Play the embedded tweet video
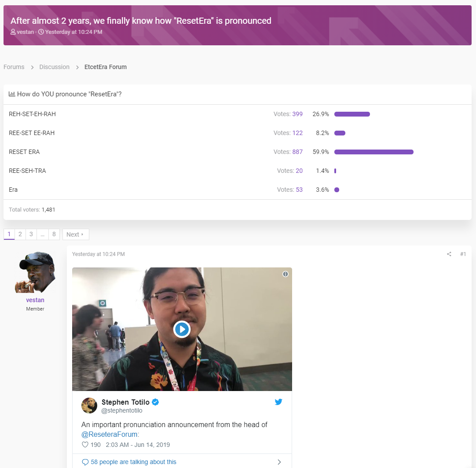Image resolution: width=476 pixels, height=468 pixels. (182, 329)
